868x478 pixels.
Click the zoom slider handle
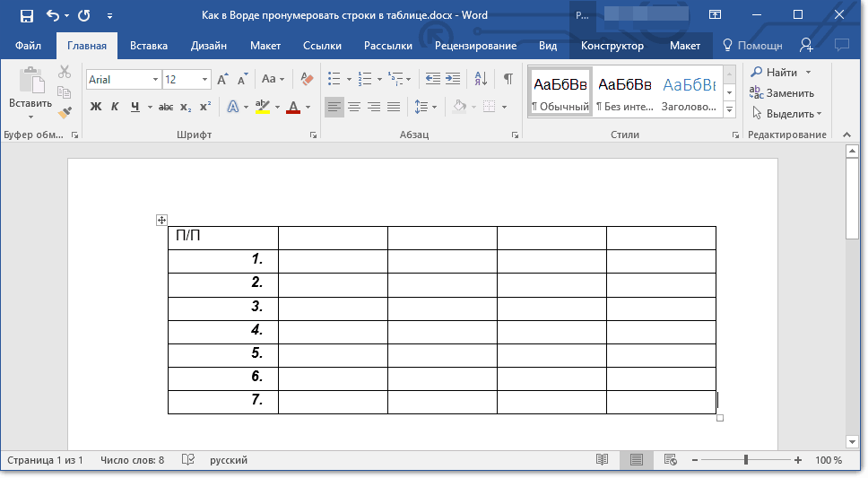[746, 460]
